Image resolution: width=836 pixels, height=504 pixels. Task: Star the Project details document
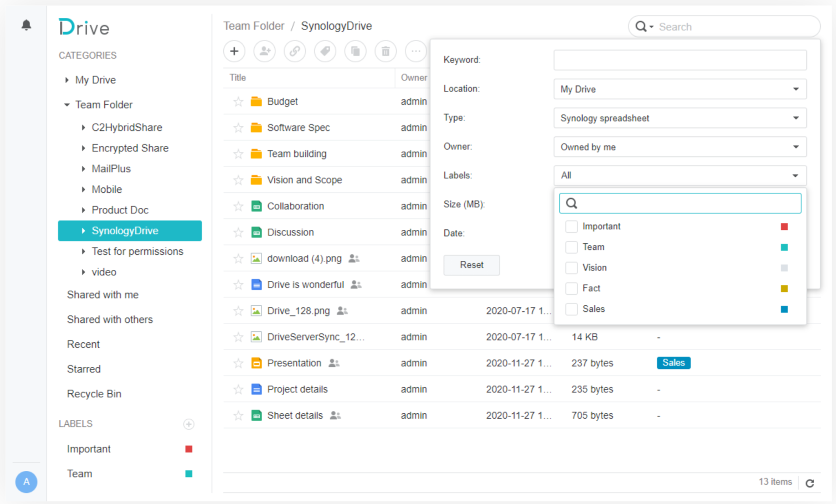pos(238,389)
